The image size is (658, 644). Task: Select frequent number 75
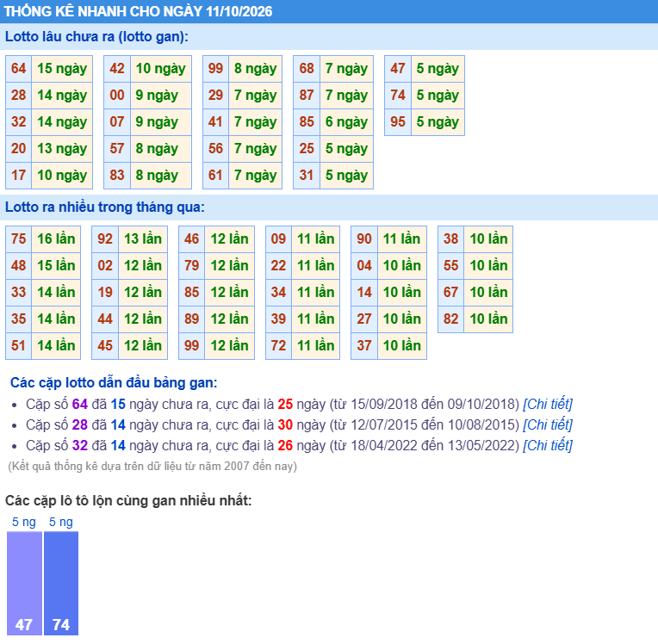pos(18,239)
